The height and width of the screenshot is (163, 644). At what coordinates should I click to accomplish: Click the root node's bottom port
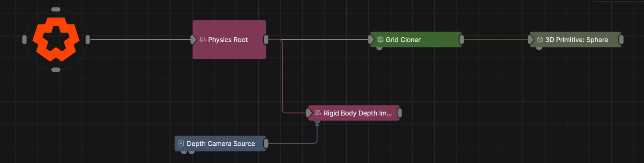pyautogui.click(x=56, y=70)
